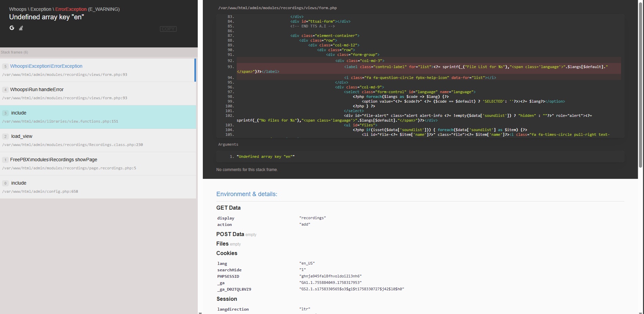Click the ErrorException class name in title
644x314 pixels.
(x=71, y=9)
